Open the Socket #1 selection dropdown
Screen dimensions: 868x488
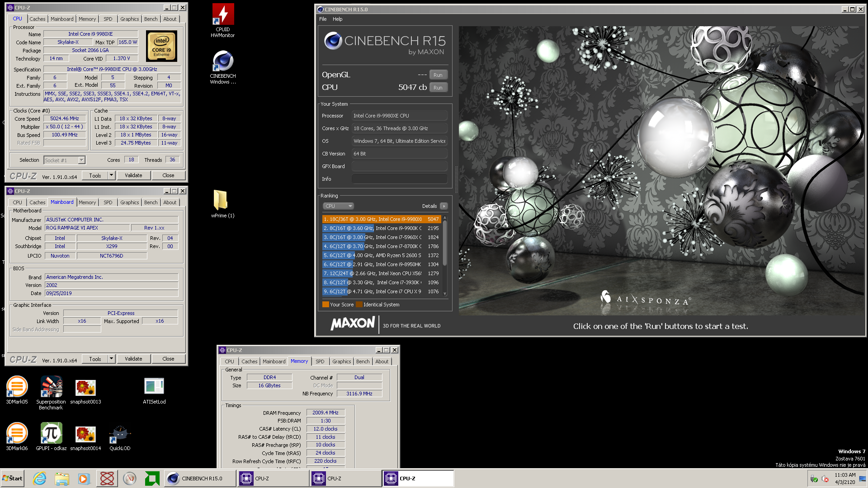tap(64, 160)
